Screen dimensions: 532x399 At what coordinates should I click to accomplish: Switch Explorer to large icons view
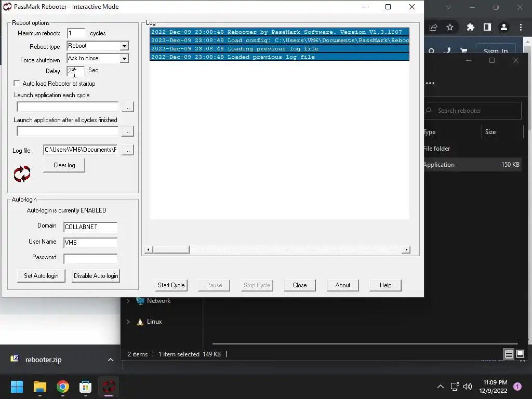click(520, 354)
